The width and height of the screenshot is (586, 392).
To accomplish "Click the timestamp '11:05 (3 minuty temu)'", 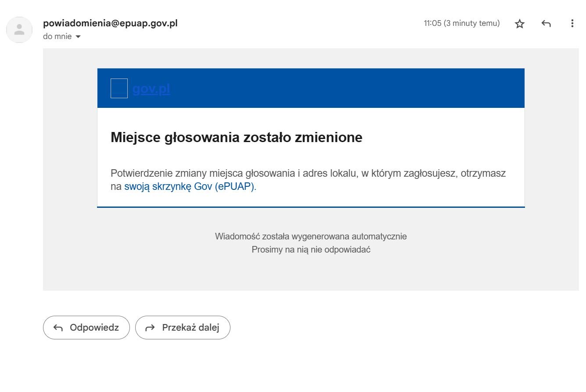I will point(462,24).
